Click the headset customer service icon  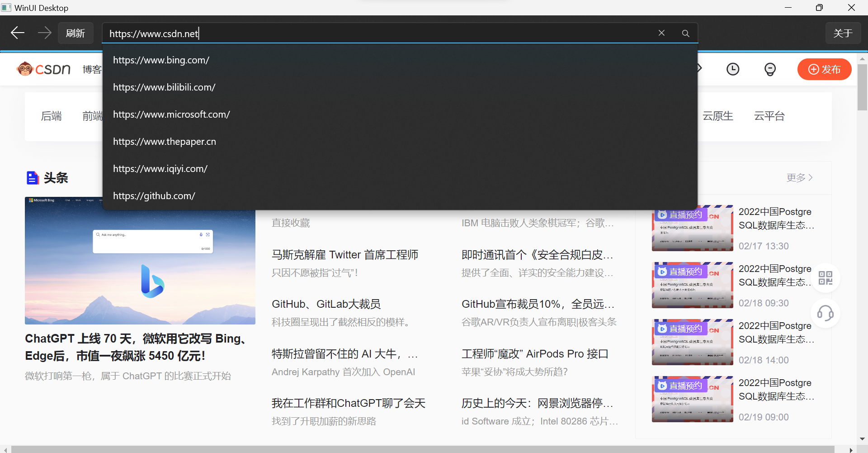[826, 313]
